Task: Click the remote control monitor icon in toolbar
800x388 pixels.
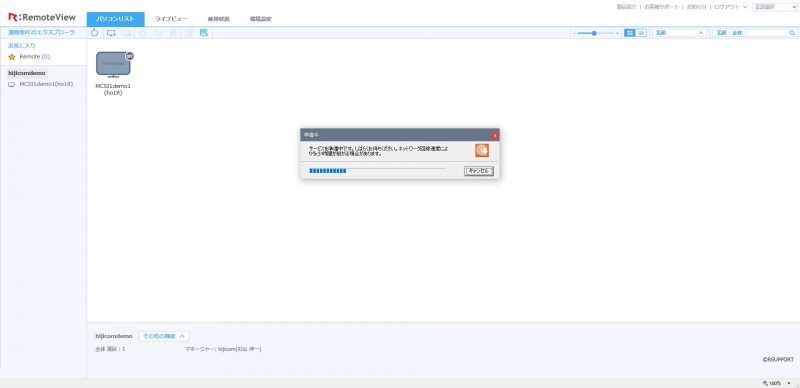Action: coord(111,33)
